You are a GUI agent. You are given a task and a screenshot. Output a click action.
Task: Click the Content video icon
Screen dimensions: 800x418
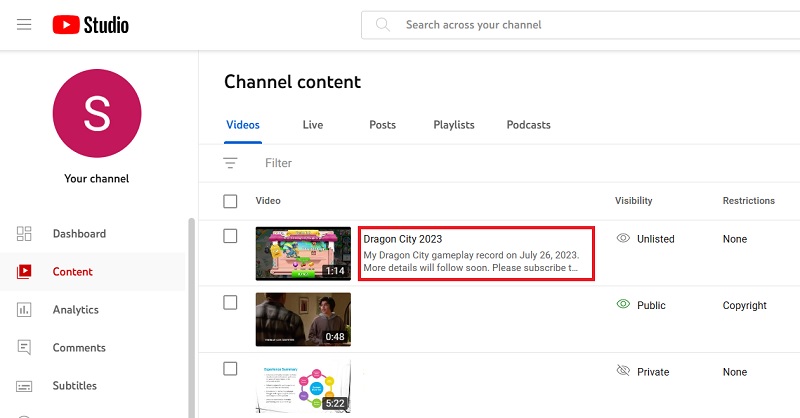tap(24, 272)
